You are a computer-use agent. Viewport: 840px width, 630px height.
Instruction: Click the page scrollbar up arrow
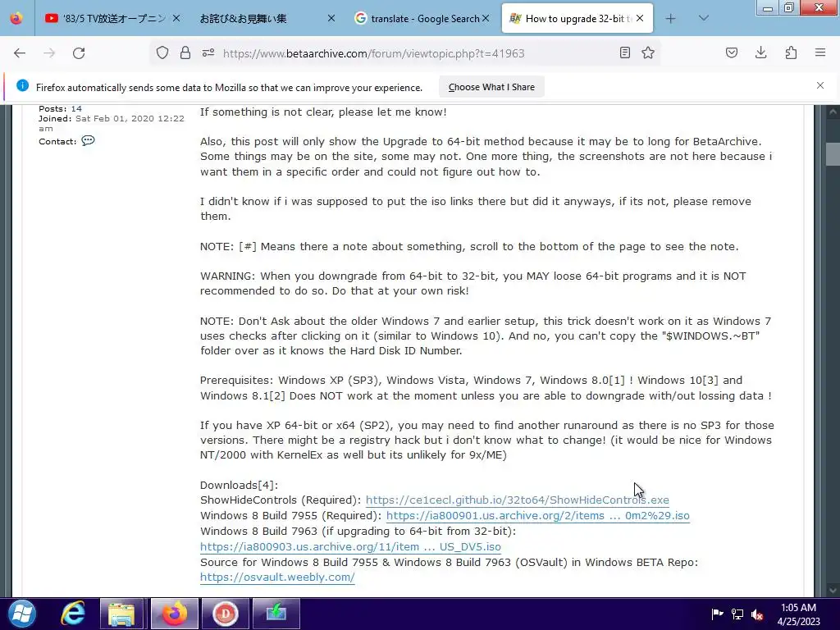833,112
